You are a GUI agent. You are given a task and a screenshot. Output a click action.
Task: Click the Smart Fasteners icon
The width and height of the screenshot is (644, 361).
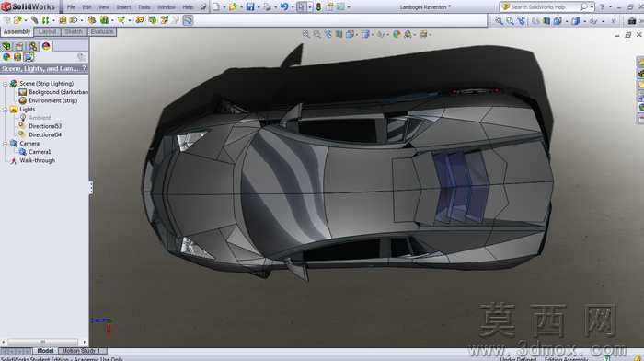point(63,20)
